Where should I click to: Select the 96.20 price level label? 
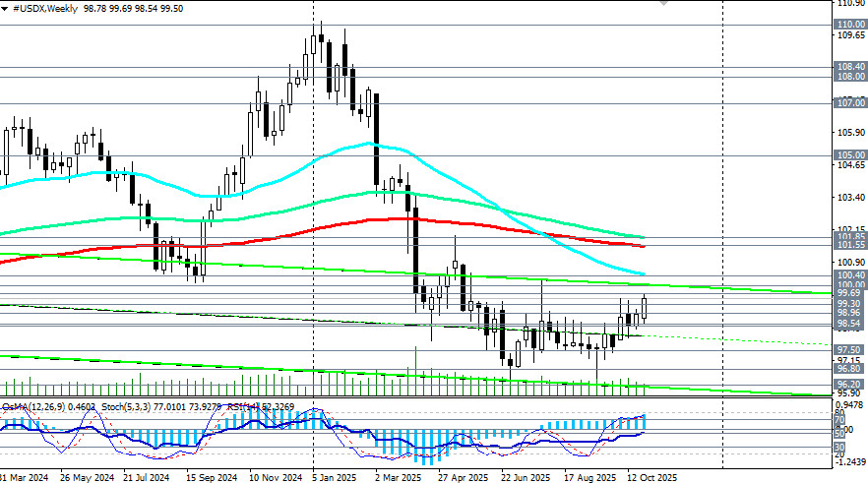point(850,384)
